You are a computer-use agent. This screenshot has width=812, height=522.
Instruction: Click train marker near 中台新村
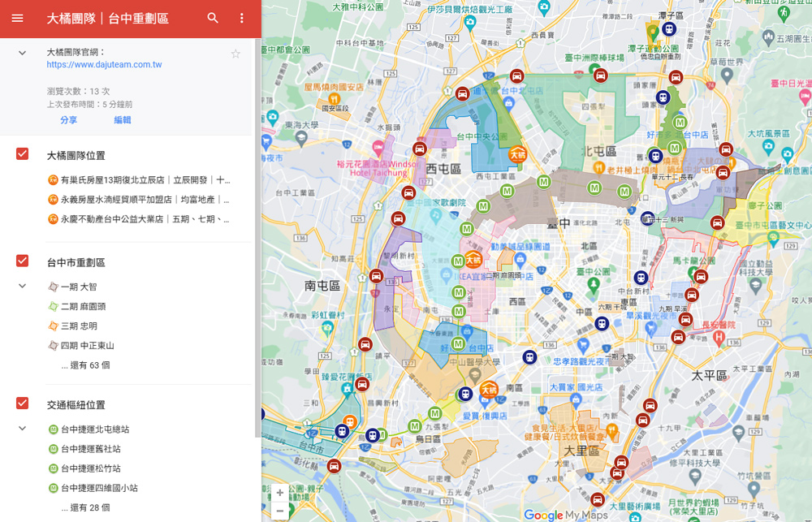[641, 278]
